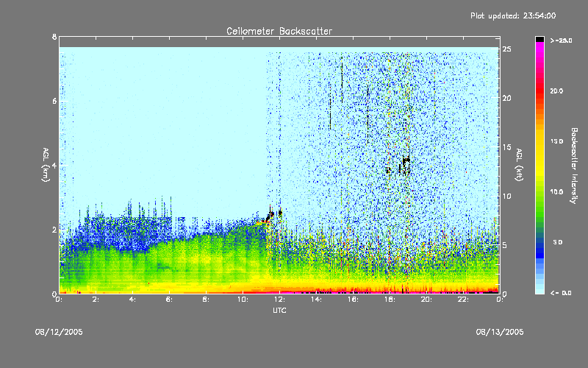Click the UTC x-axis label

point(279,310)
